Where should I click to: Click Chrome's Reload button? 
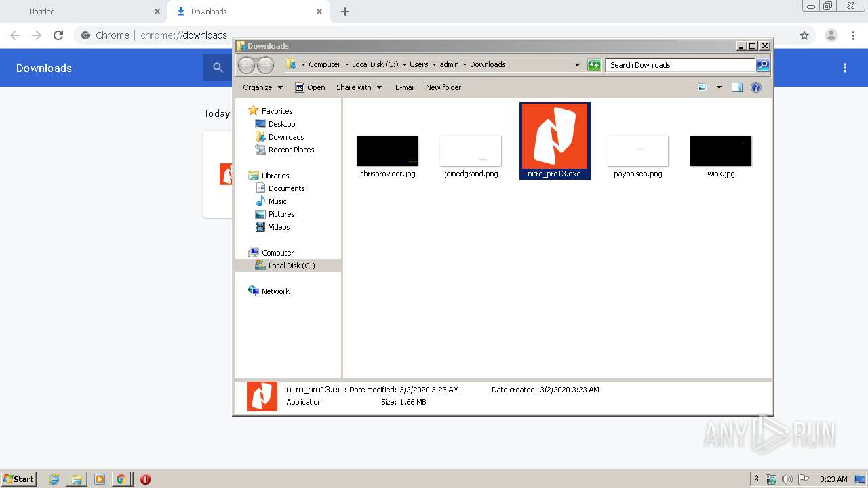coord(58,35)
